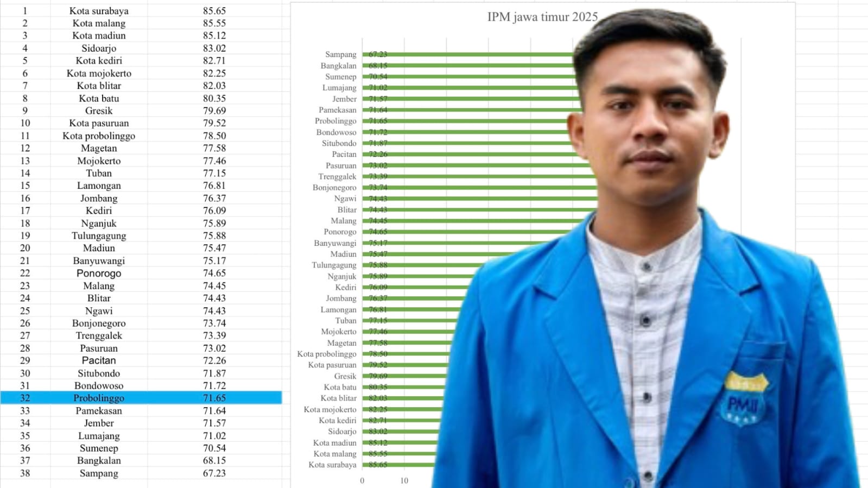Click the 10 tick on the chart's horizontal axis
This screenshot has height=488, width=868.
(404, 480)
